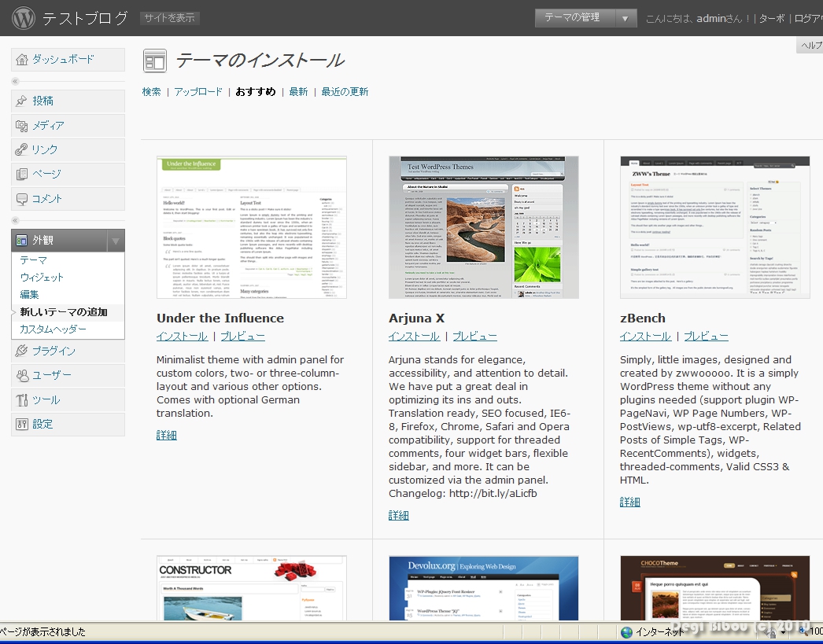Install the zBench theme
Viewport: 823px width, 644px height.
point(646,337)
